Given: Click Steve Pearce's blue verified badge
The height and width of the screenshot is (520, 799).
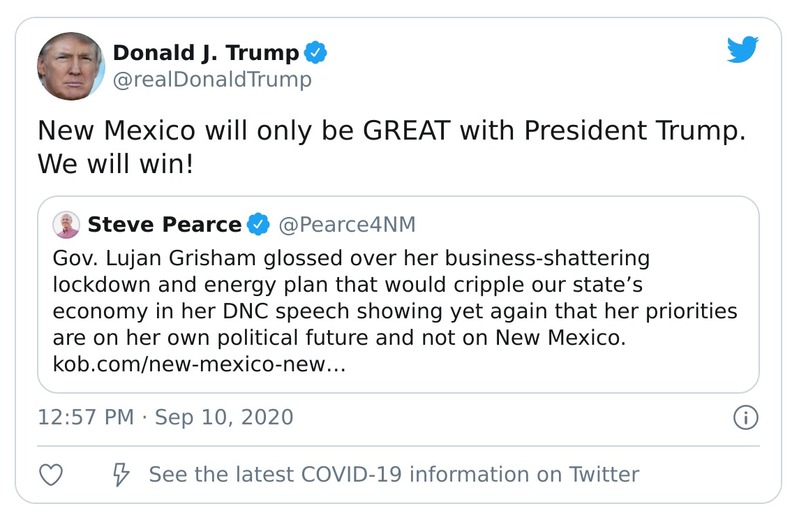Looking at the screenshot, I should pyautogui.click(x=259, y=224).
